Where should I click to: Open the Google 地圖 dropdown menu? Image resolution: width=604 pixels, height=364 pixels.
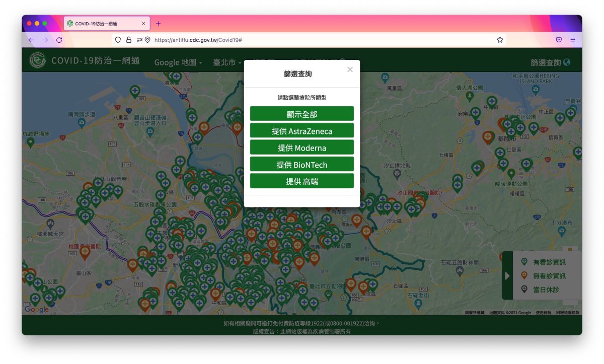coord(178,62)
